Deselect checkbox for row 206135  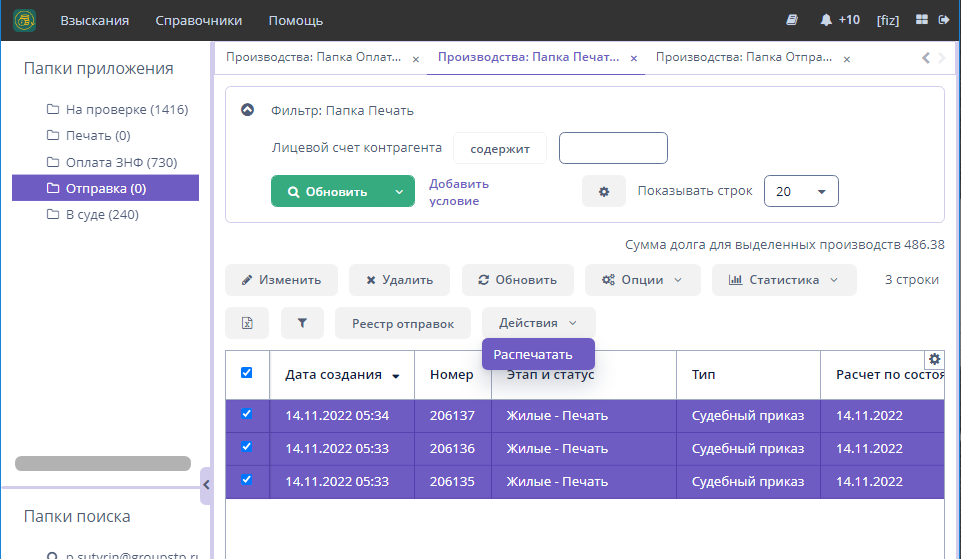coord(247,480)
